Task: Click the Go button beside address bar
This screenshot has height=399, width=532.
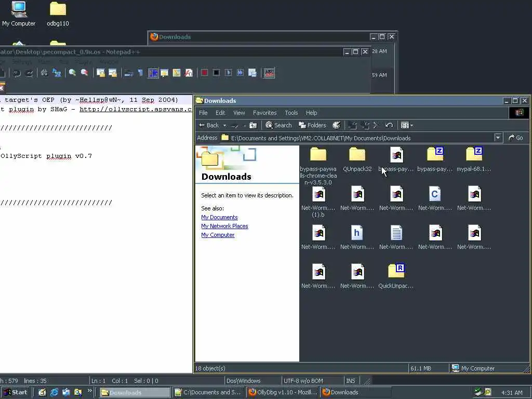Action: coord(516,138)
